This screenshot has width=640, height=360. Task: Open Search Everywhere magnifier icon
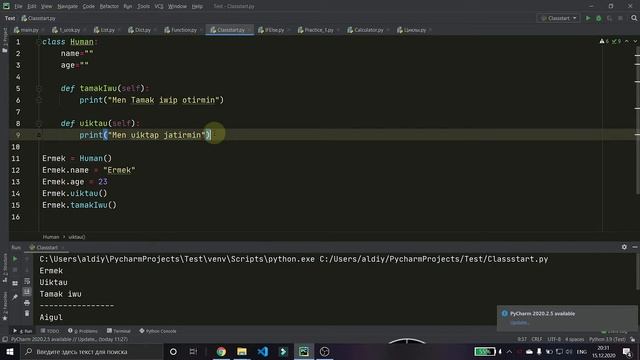point(634,18)
